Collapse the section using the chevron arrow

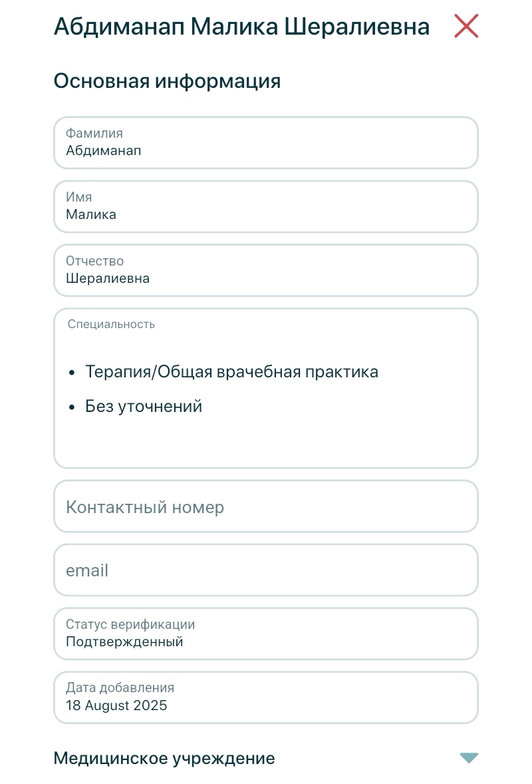click(x=469, y=757)
